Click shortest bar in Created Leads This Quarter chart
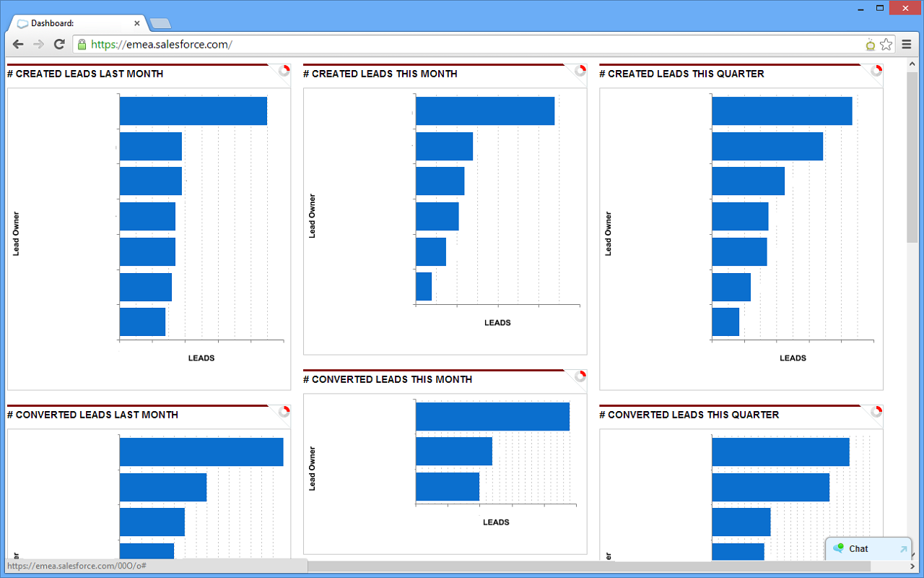 pyautogui.click(x=725, y=322)
